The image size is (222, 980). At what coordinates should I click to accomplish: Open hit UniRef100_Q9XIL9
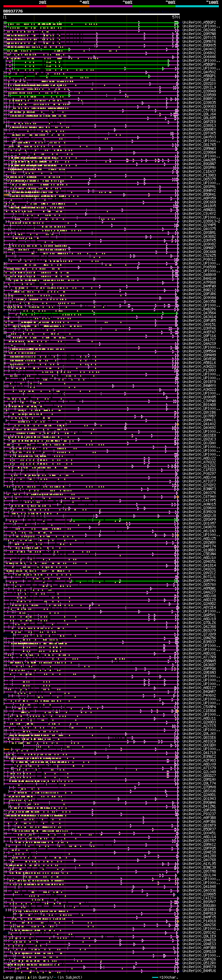pos(199,88)
